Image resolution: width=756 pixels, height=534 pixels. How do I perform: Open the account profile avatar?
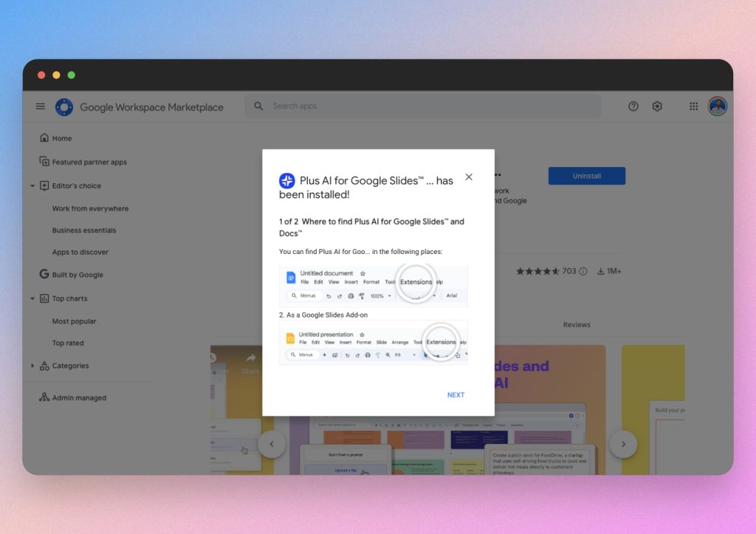[718, 106]
